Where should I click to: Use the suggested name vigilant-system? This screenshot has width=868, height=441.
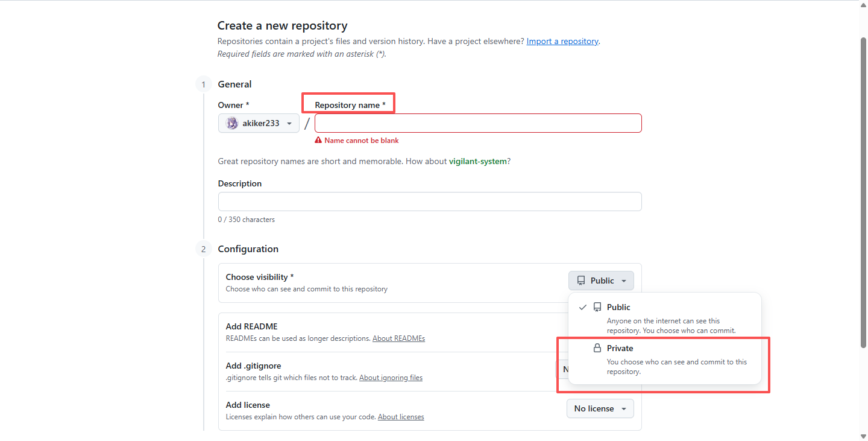click(x=478, y=161)
